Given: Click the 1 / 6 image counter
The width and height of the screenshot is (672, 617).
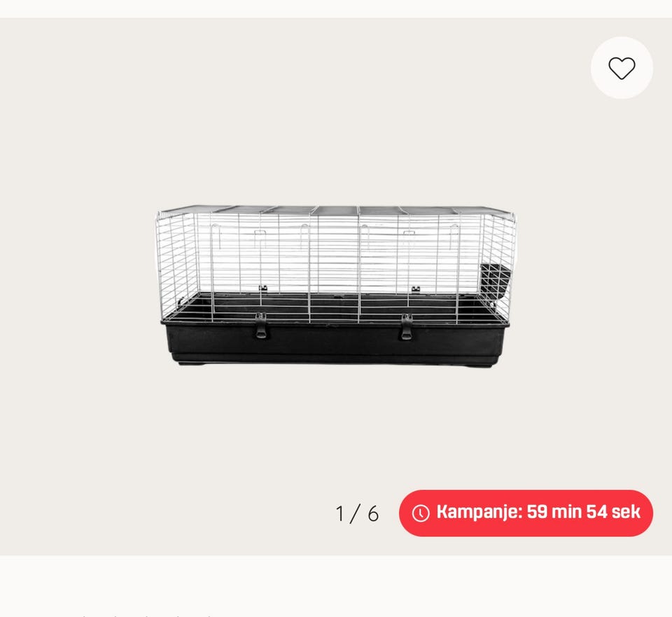Looking at the screenshot, I should [x=357, y=513].
